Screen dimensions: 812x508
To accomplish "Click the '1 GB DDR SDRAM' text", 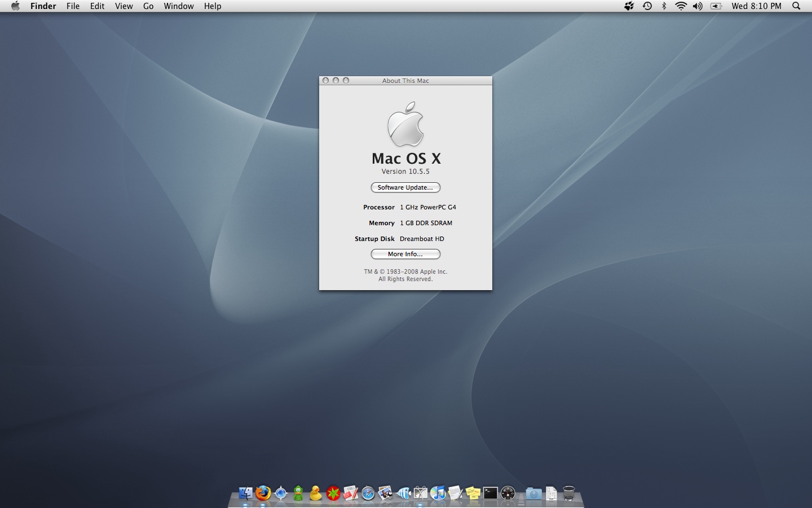I will pos(426,223).
